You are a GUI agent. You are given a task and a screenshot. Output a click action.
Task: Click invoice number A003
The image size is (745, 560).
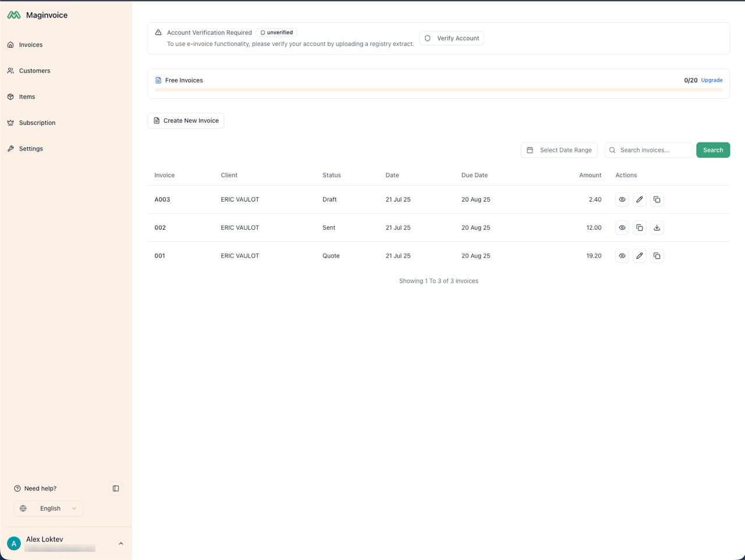[x=162, y=199]
